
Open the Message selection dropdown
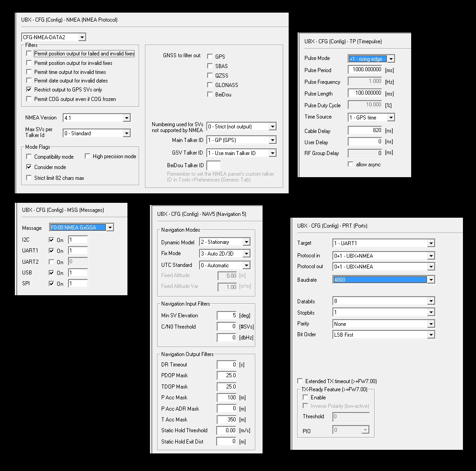(110, 228)
